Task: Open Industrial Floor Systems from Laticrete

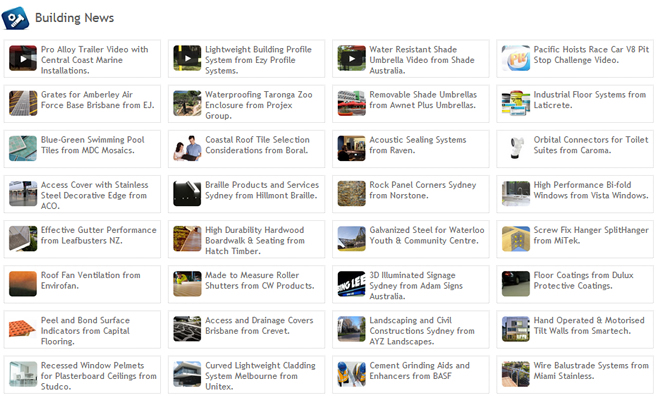Action: 589,100
